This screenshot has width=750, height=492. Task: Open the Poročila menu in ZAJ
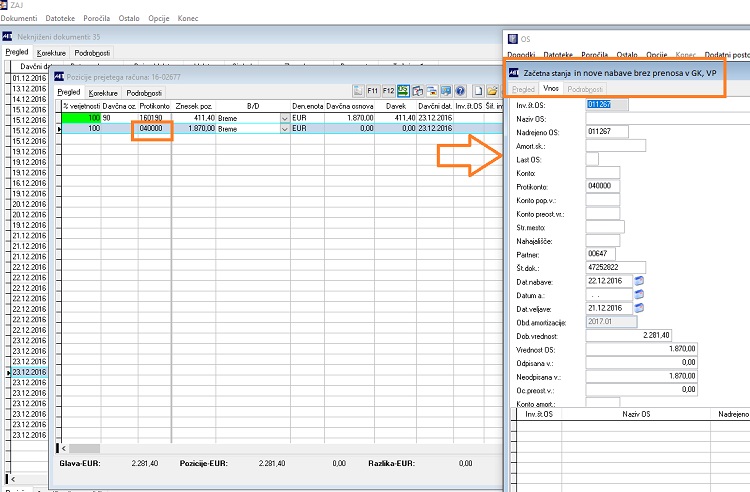coord(97,18)
